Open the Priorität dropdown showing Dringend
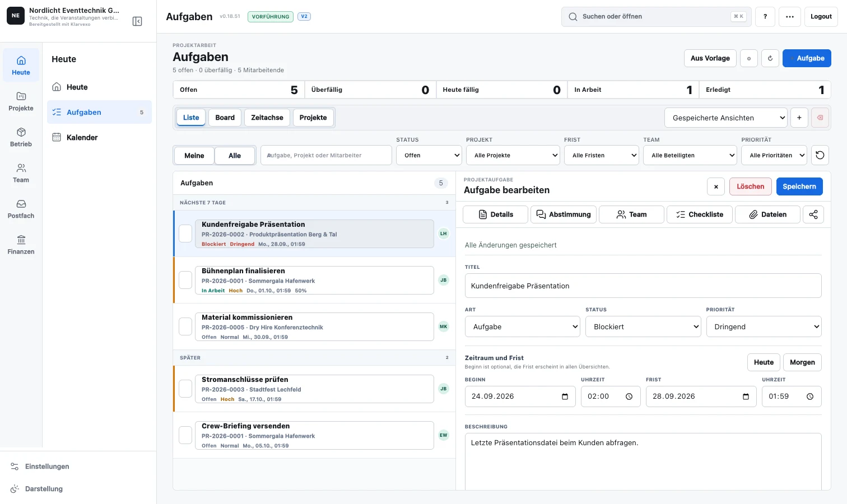Image resolution: width=847 pixels, height=504 pixels. pyautogui.click(x=764, y=326)
